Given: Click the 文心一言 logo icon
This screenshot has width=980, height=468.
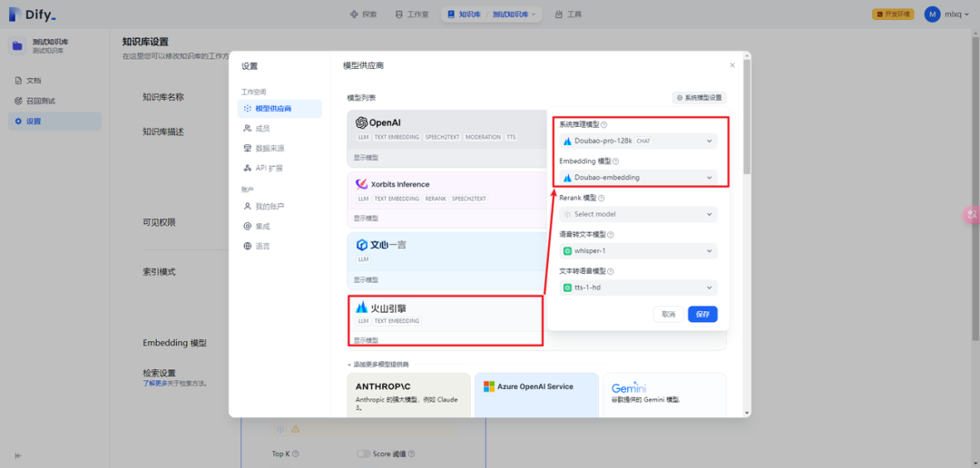Looking at the screenshot, I should (362, 244).
